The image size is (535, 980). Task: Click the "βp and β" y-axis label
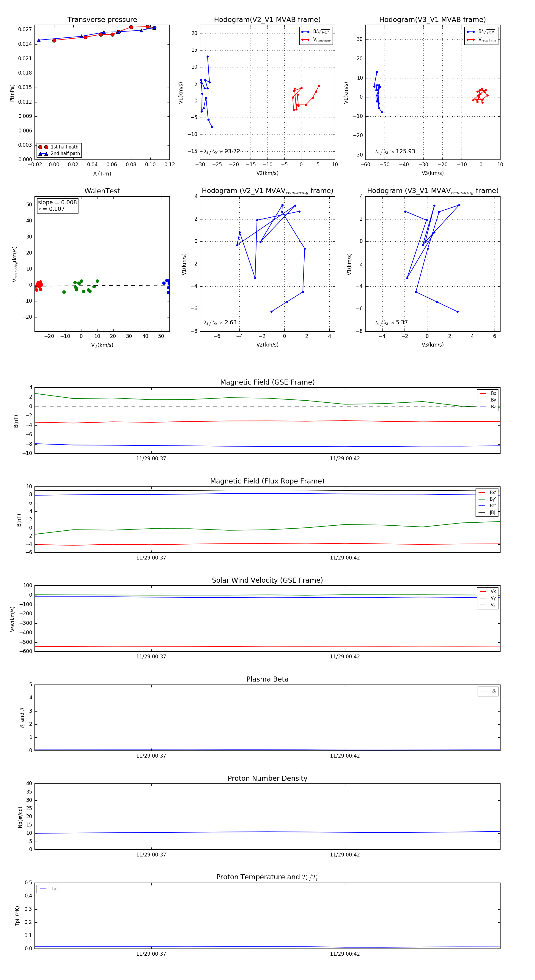(22, 717)
